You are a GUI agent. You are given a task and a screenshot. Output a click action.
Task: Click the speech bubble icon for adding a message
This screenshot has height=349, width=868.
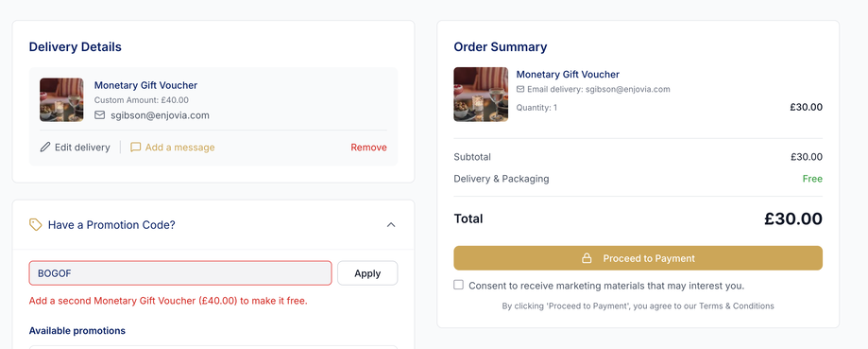click(x=136, y=148)
